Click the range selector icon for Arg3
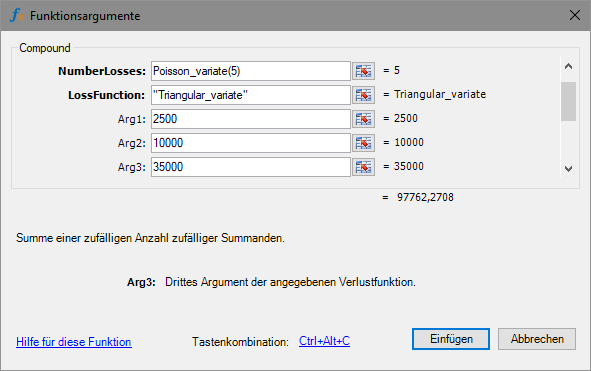The image size is (591, 371). (363, 167)
